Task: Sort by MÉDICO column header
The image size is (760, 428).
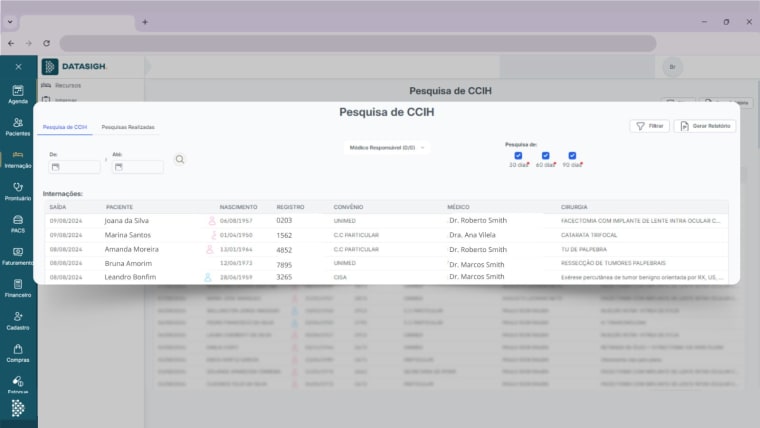Action: click(458, 207)
